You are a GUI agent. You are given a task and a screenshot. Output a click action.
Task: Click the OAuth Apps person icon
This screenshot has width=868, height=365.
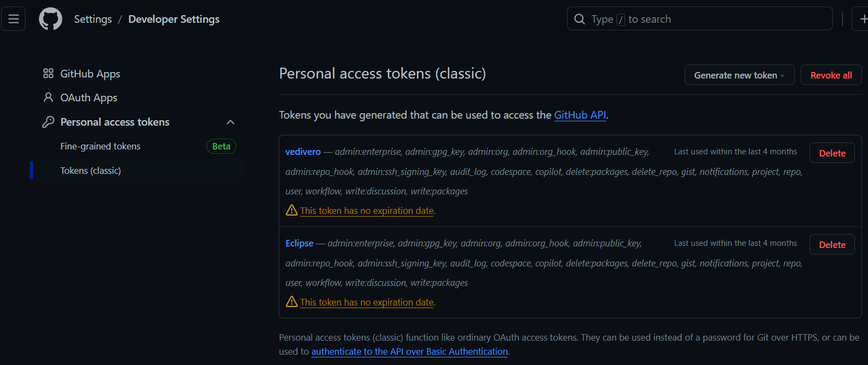coord(48,97)
